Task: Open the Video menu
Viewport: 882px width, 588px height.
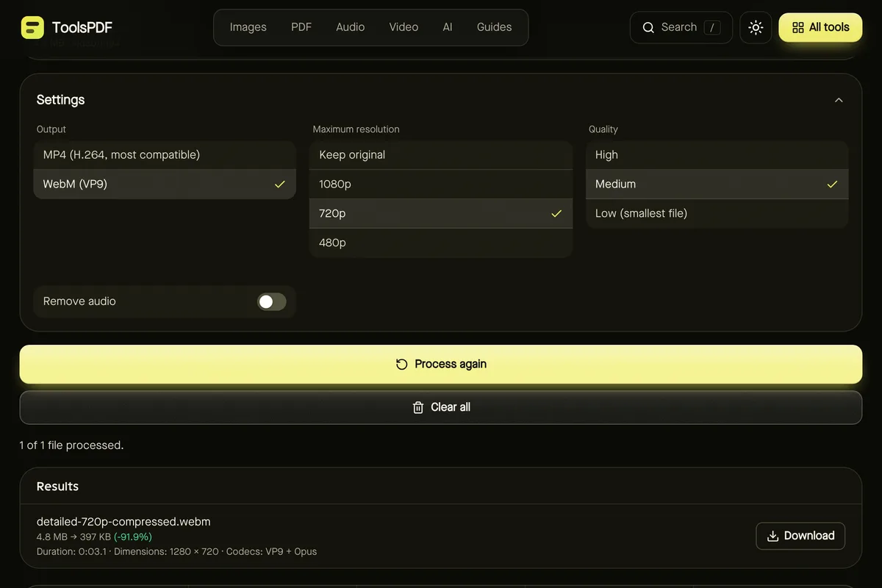Action: point(404,27)
